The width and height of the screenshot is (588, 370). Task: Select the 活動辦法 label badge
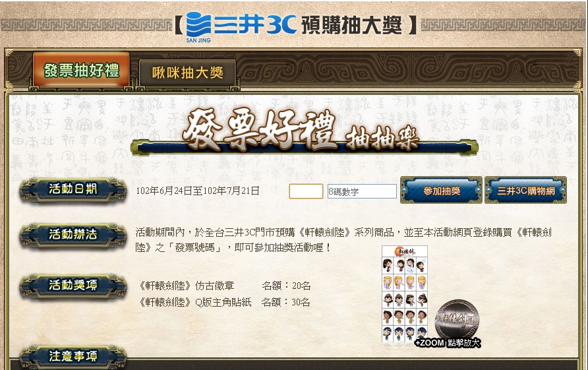pyautogui.click(x=73, y=235)
